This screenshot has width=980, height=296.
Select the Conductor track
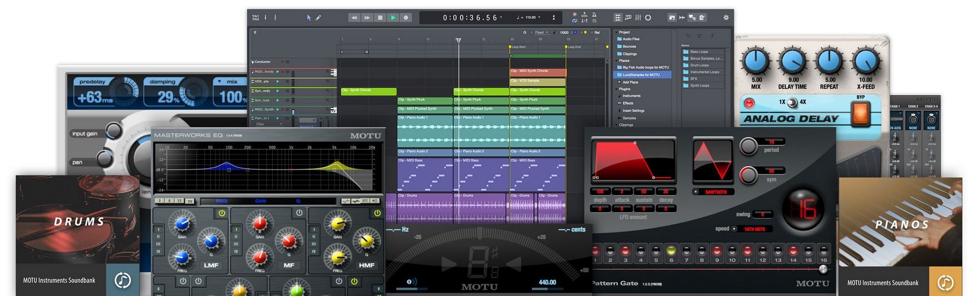click(263, 62)
